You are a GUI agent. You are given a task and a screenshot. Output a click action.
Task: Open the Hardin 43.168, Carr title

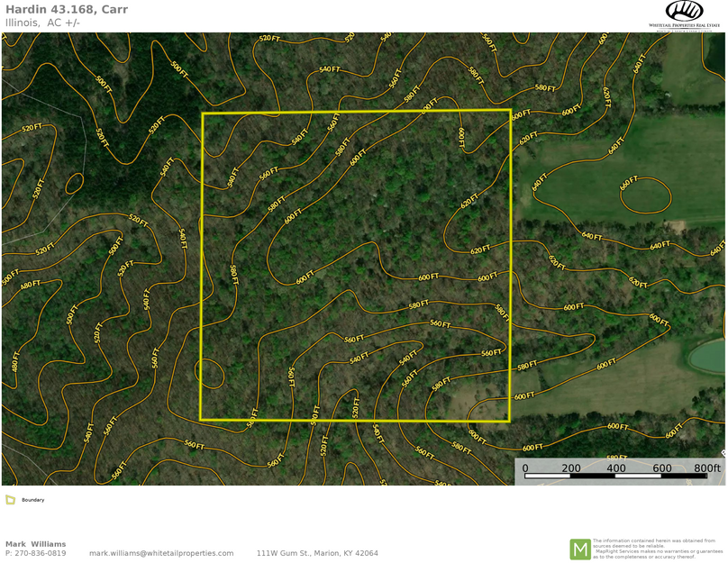(x=67, y=9)
